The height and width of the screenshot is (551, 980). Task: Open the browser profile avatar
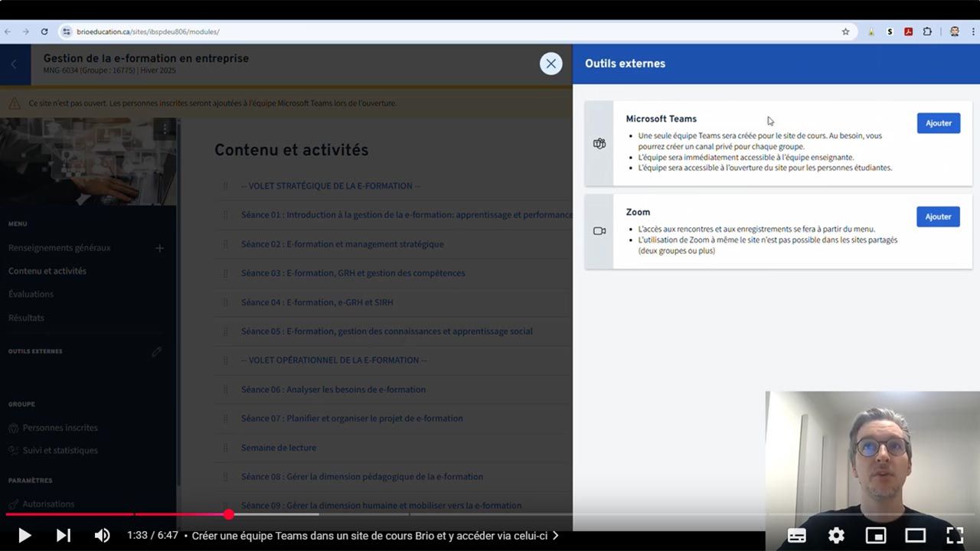[955, 31]
